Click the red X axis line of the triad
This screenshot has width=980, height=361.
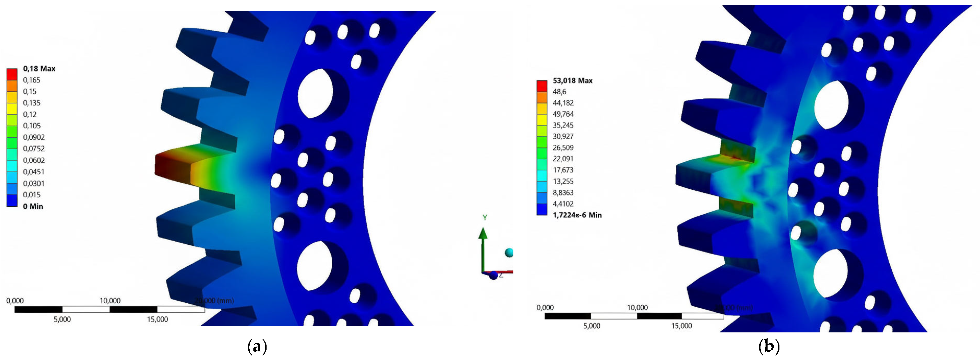click(x=505, y=272)
